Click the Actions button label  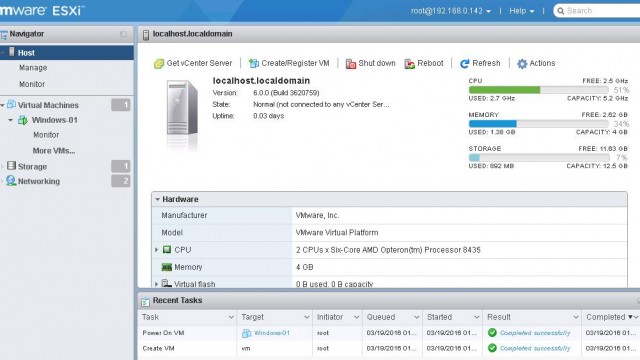(x=542, y=63)
